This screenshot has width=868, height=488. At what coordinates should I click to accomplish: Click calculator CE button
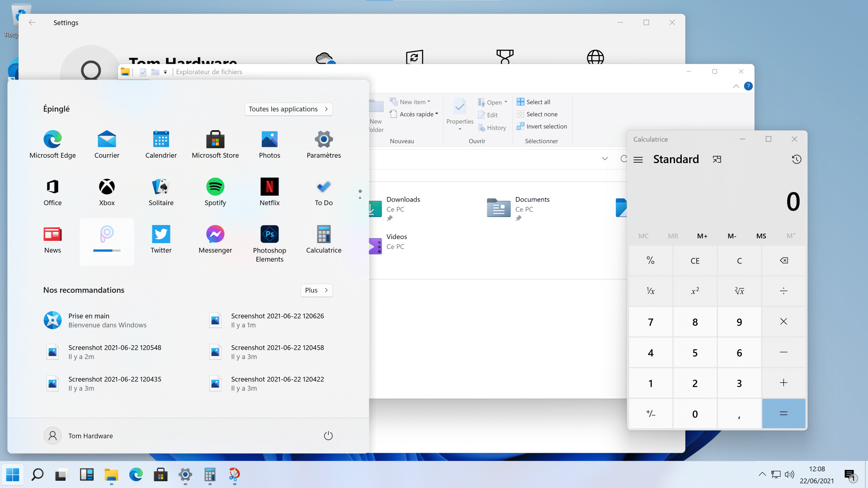point(695,261)
